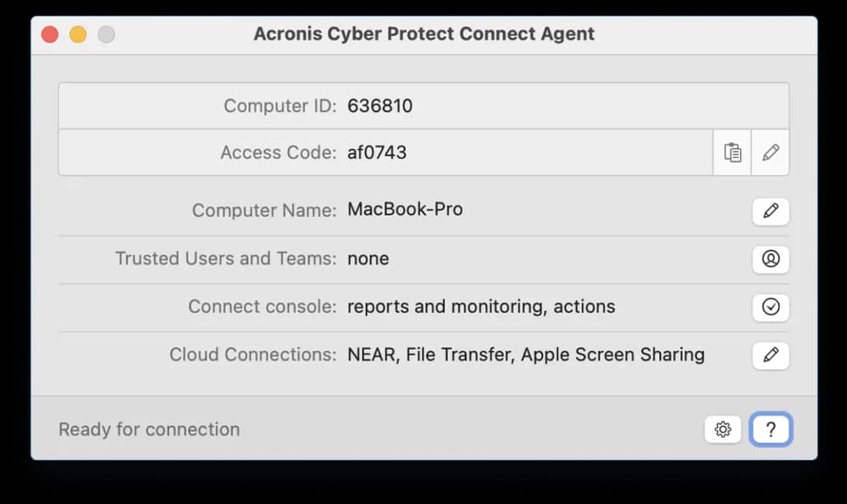Click the access code af0743 value
Viewport: 847px width, 504px height.
[x=377, y=152]
